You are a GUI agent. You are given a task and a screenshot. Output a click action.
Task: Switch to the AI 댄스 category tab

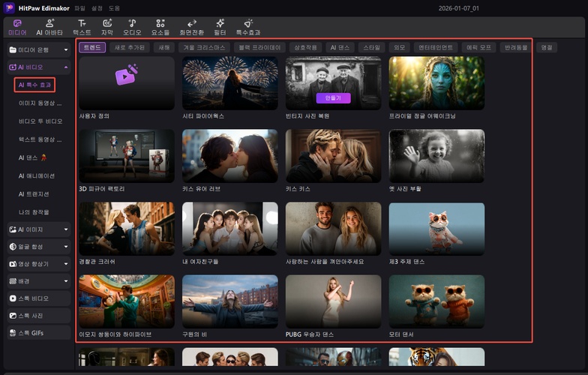[x=340, y=47]
